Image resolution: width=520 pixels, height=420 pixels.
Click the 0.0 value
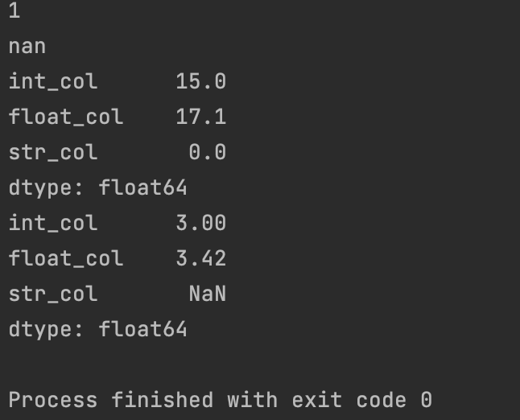coord(207,152)
